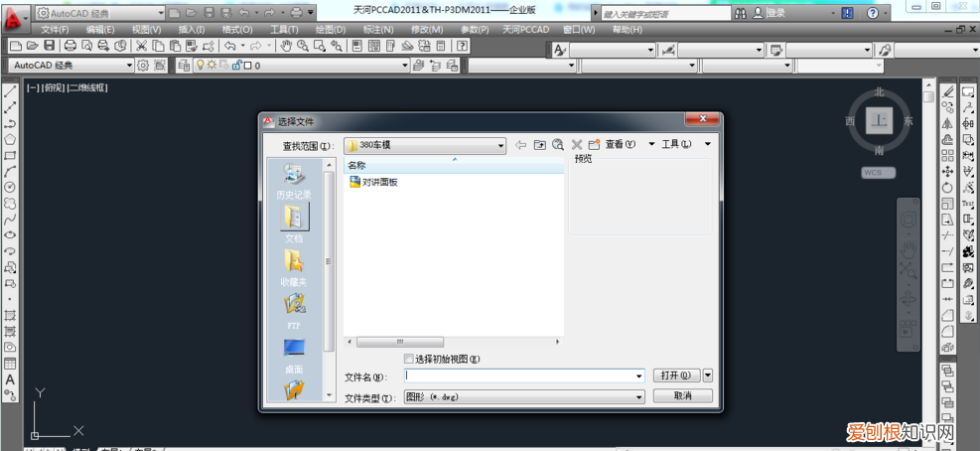Screen dimensions: 980x451
Task: Open the FTP location in the places list
Action: [x=294, y=312]
